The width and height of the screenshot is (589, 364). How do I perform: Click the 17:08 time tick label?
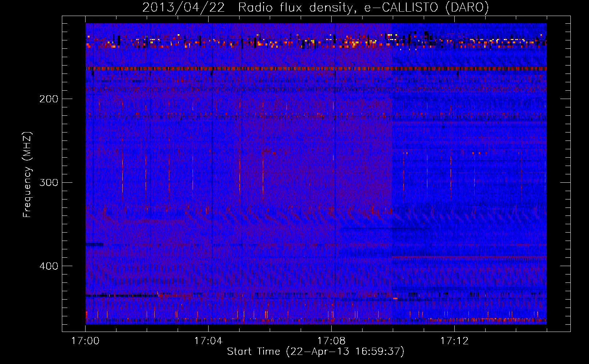[331, 341]
